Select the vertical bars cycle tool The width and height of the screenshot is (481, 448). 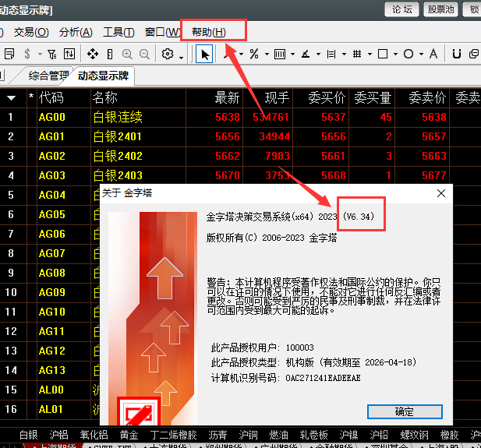[x=280, y=55]
